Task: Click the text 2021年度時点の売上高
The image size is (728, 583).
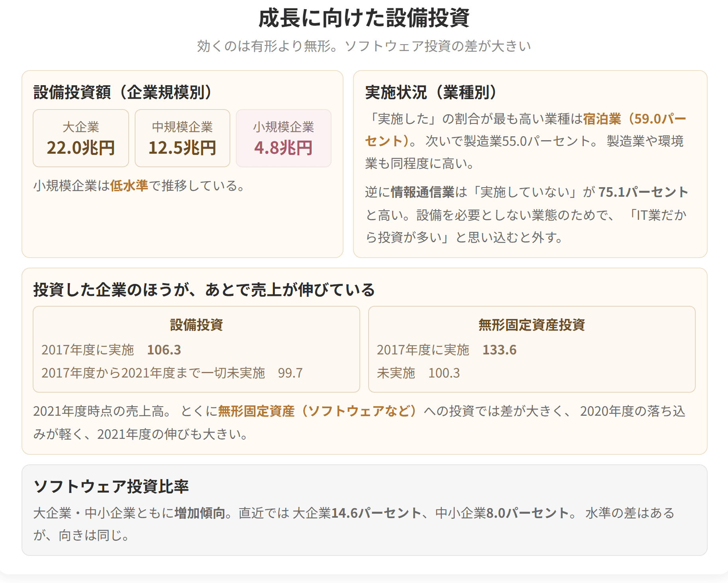Action: (98, 411)
